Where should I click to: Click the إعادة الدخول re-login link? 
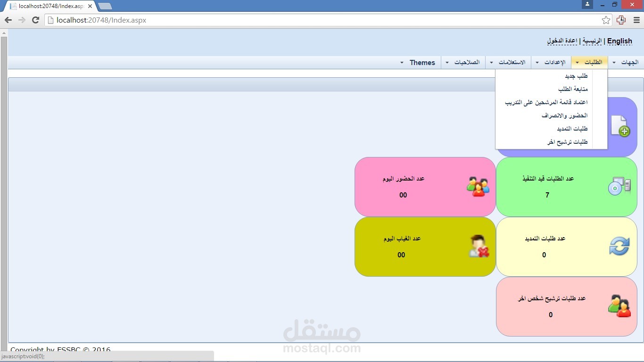click(562, 41)
